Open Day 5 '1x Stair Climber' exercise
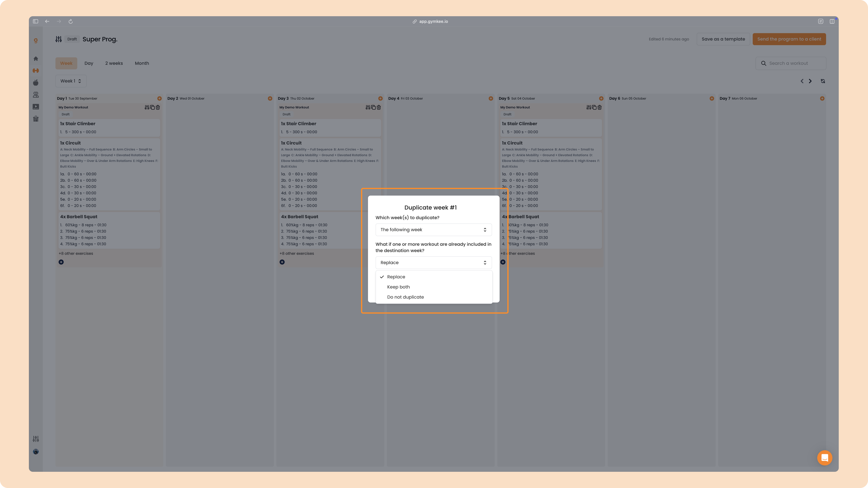This screenshot has height=488, width=868. tap(551, 128)
